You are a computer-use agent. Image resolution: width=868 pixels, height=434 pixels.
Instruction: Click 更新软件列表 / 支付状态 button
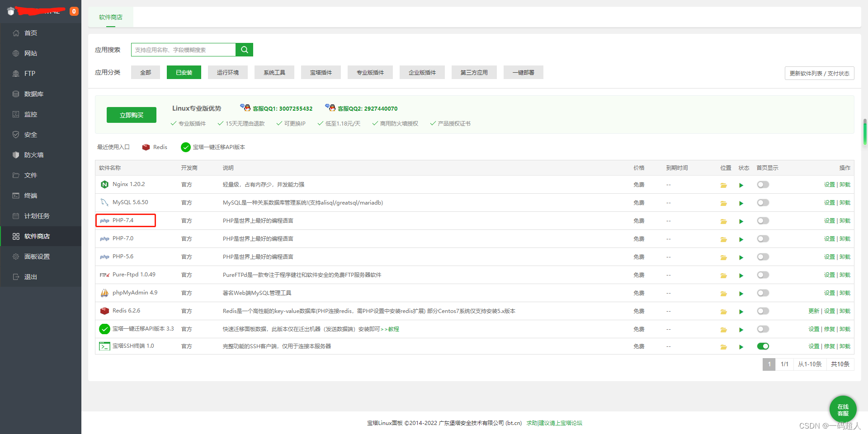[x=819, y=73]
